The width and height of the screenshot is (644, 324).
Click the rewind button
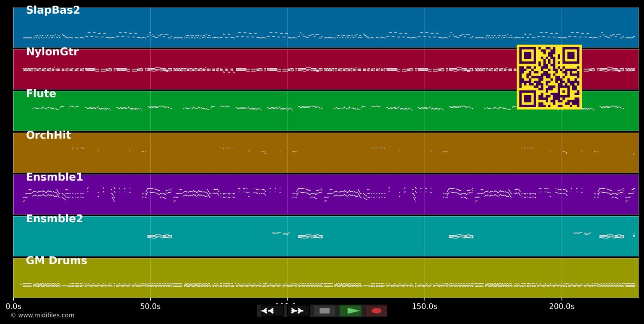click(272, 311)
